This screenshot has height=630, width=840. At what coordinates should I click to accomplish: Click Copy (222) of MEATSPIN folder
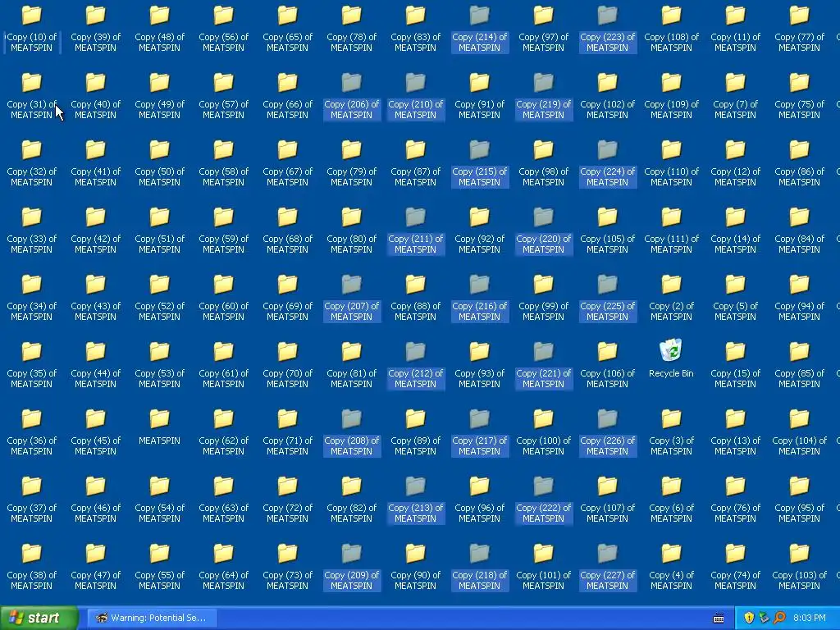tap(543, 499)
